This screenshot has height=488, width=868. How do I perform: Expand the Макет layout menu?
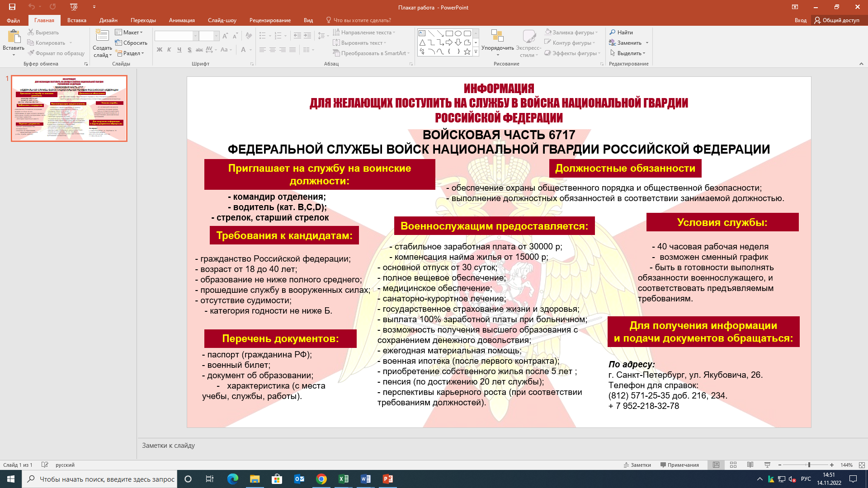pos(129,33)
